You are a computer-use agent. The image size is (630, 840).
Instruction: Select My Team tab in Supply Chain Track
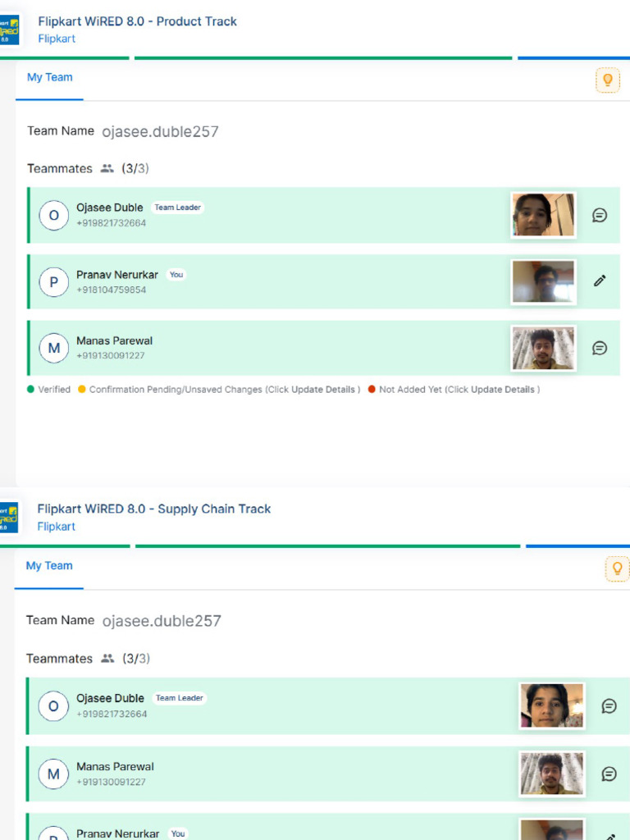48,566
